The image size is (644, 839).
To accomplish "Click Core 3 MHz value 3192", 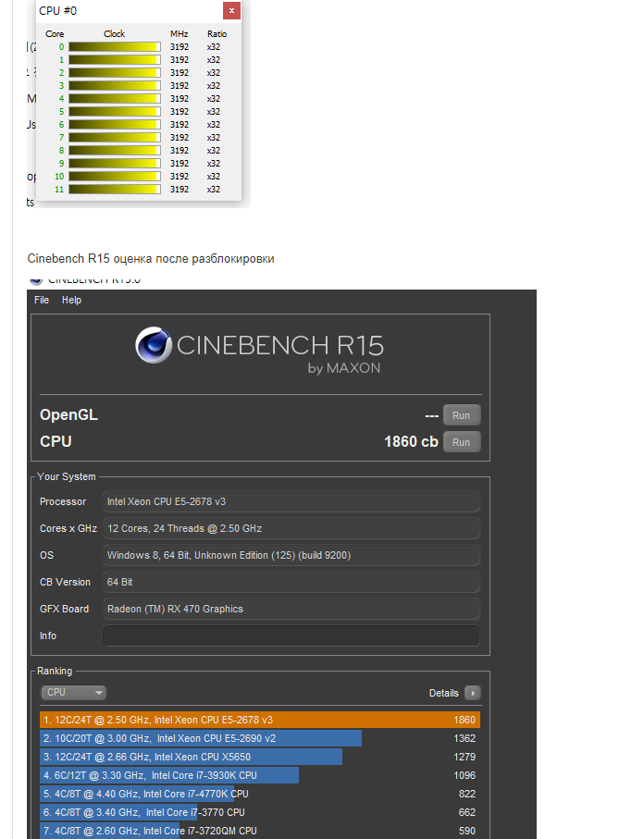I will pos(180,86).
